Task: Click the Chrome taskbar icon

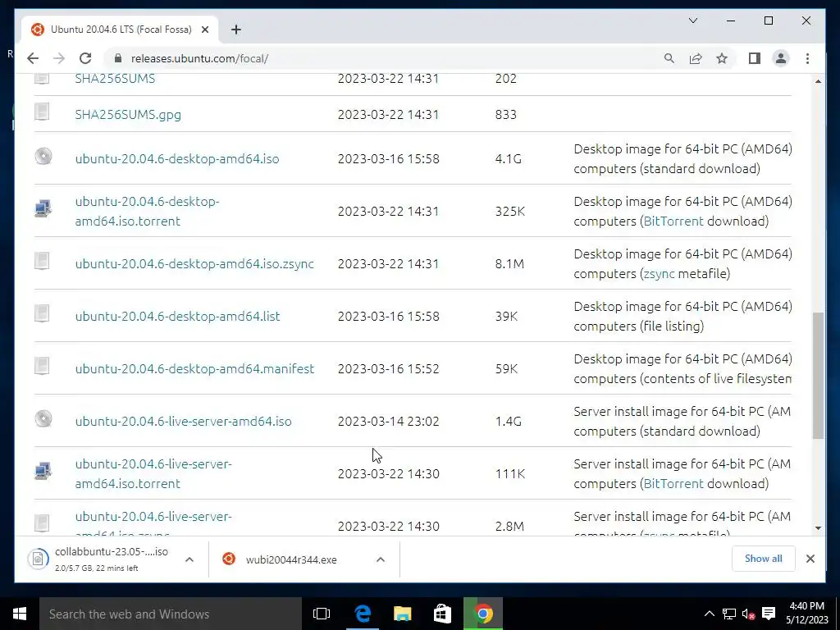Action: pos(482,614)
